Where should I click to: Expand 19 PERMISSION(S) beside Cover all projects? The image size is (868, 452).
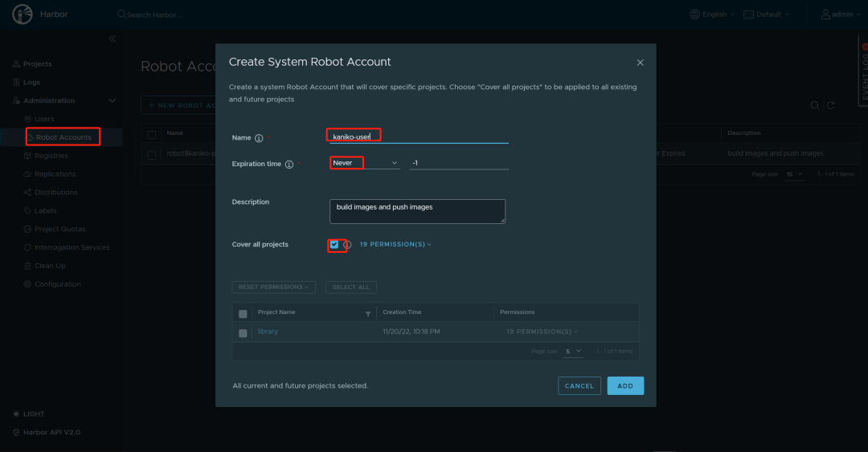pyautogui.click(x=395, y=244)
